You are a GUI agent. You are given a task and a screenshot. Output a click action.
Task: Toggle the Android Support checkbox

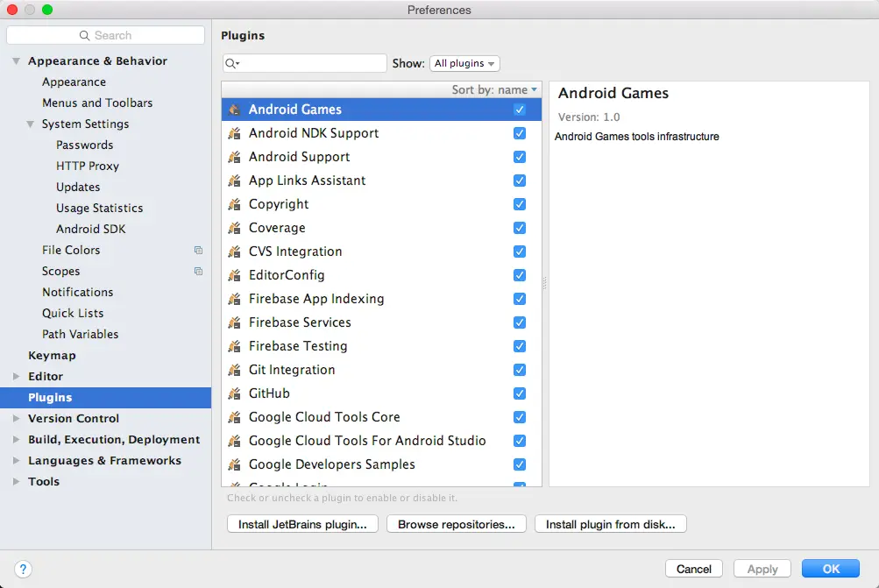point(520,157)
